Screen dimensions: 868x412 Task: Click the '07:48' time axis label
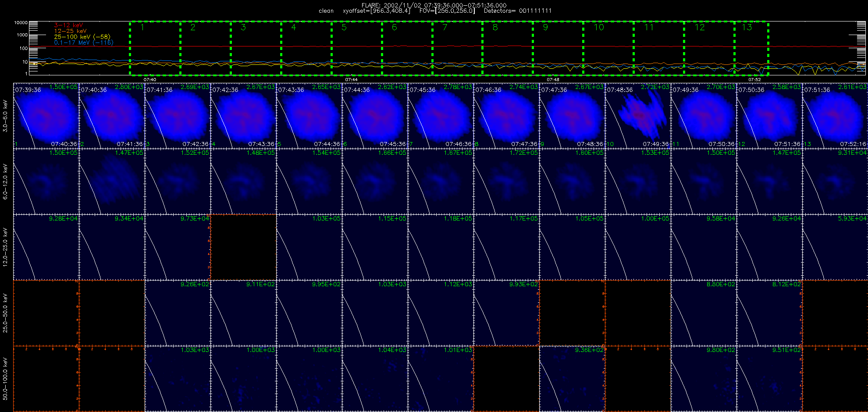click(x=553, y=80)
